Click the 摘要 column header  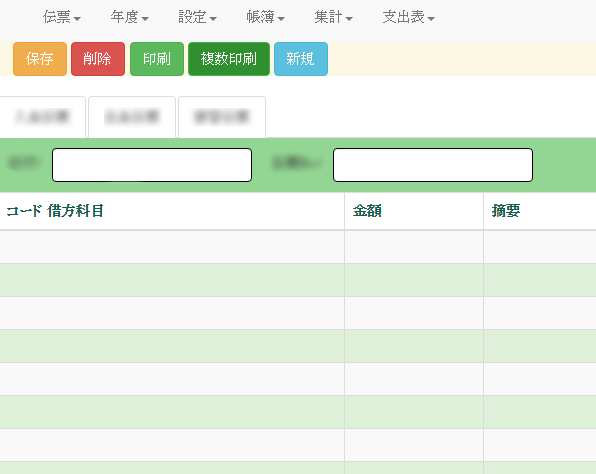(540, 211)
